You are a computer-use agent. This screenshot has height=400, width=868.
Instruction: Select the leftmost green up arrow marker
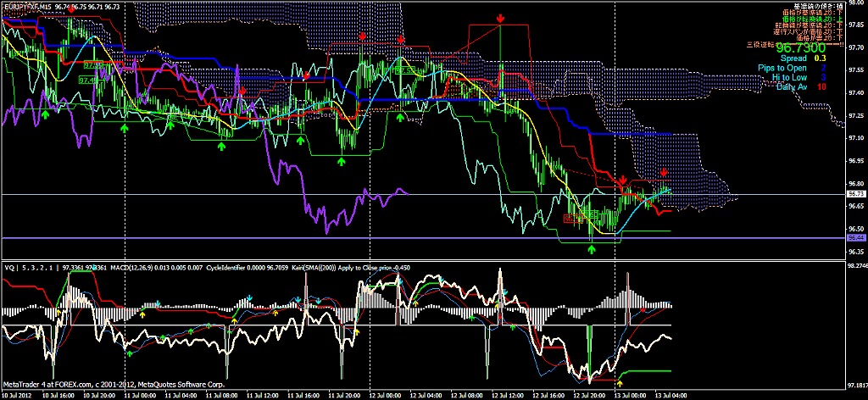[x=45, y=115]
